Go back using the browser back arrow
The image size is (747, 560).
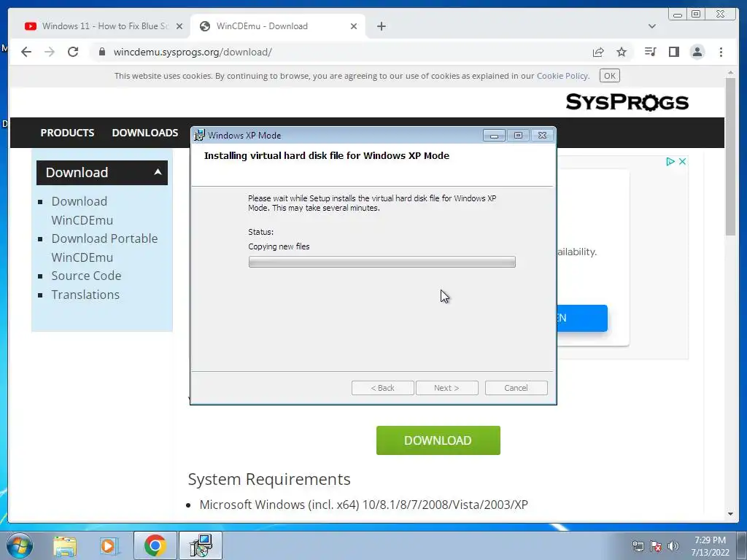(x=26, y=52)
